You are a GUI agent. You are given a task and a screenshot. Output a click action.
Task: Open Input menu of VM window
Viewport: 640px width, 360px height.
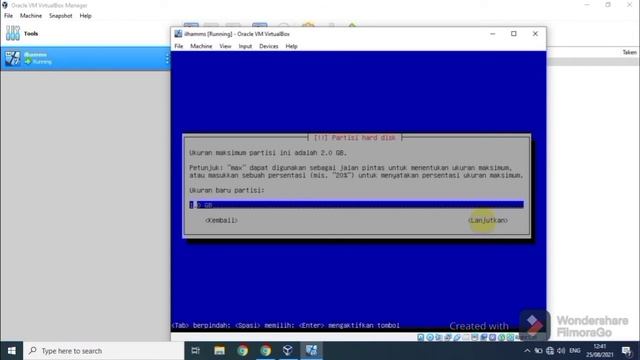click(x=245, y=46)
